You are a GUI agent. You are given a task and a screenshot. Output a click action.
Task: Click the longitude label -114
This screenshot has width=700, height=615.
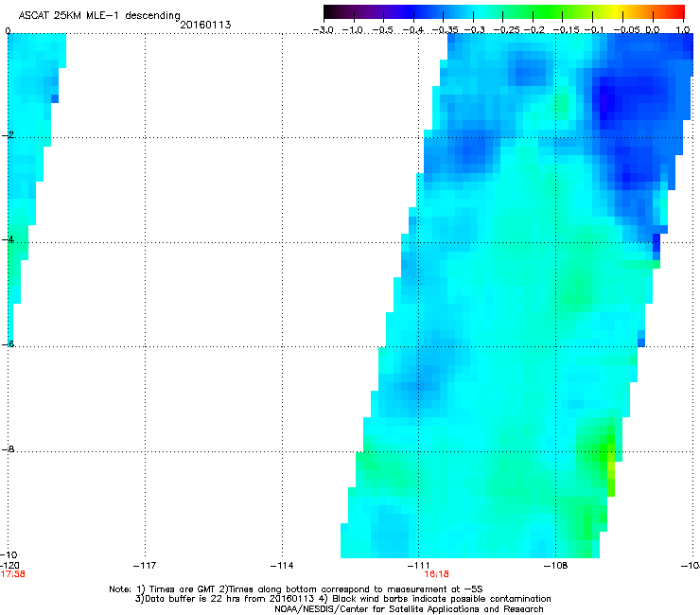[282, 566]
